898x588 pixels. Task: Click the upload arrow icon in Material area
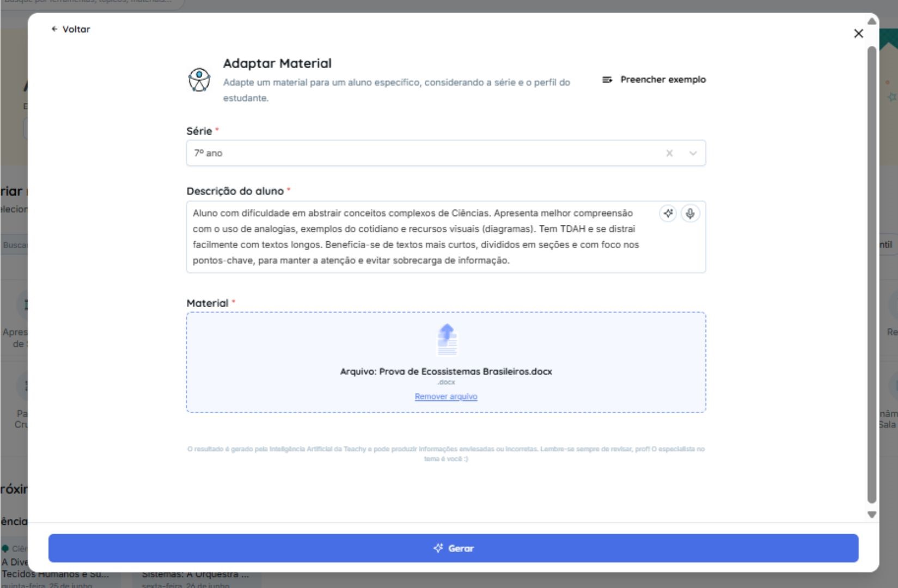(447, 339)
